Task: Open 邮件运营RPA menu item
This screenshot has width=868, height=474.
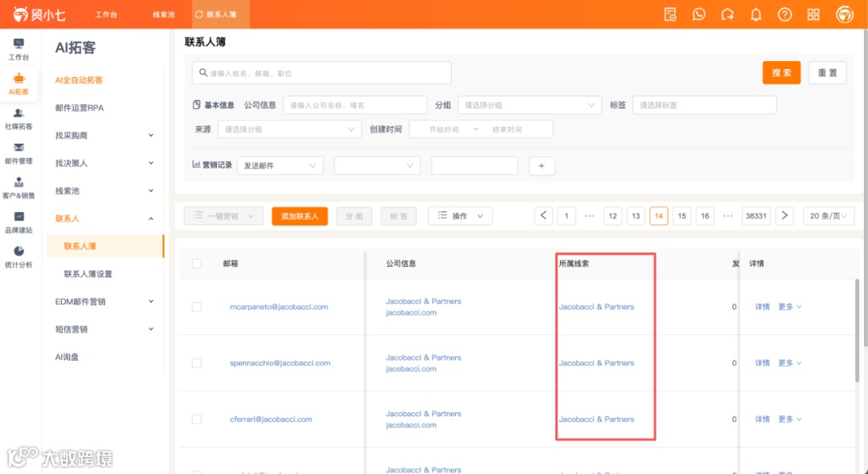Action: point(80,108)
